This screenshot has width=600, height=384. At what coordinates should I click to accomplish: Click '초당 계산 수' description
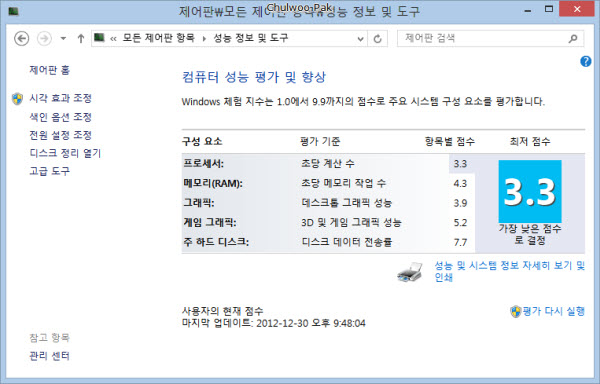coord(328,164)
